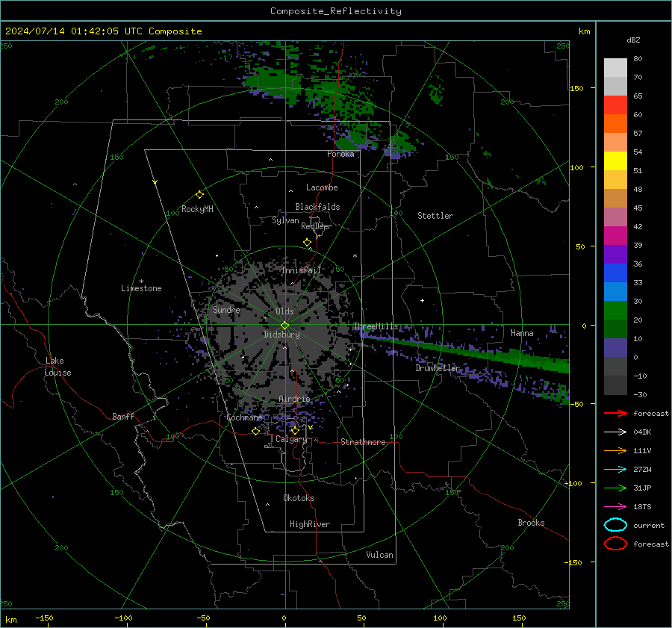The width and height of the screenshot is (672, 628).
Task: Select the light gray swatch between 80 and 70 dBZ
Action: 615,67
